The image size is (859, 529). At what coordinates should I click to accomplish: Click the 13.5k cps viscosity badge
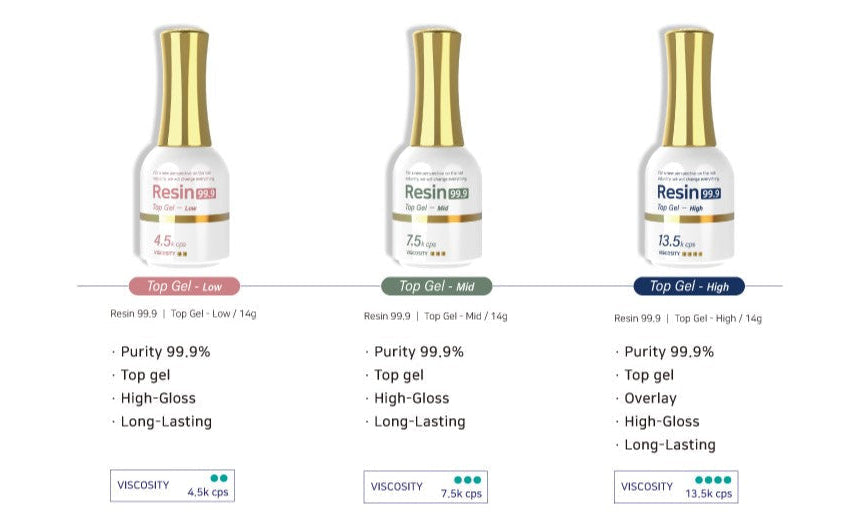[676, 486]
